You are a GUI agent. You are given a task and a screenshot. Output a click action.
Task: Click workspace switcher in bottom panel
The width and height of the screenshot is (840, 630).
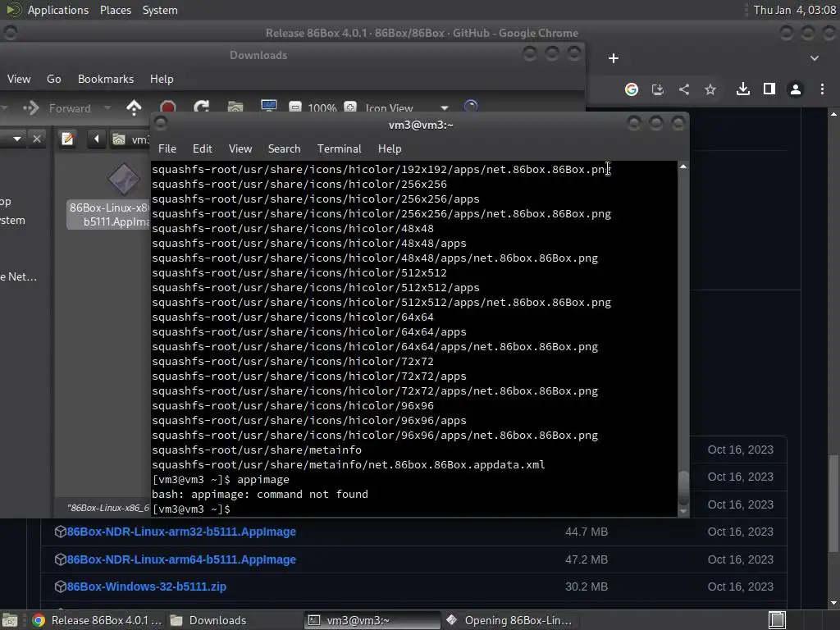click(777, 620)
